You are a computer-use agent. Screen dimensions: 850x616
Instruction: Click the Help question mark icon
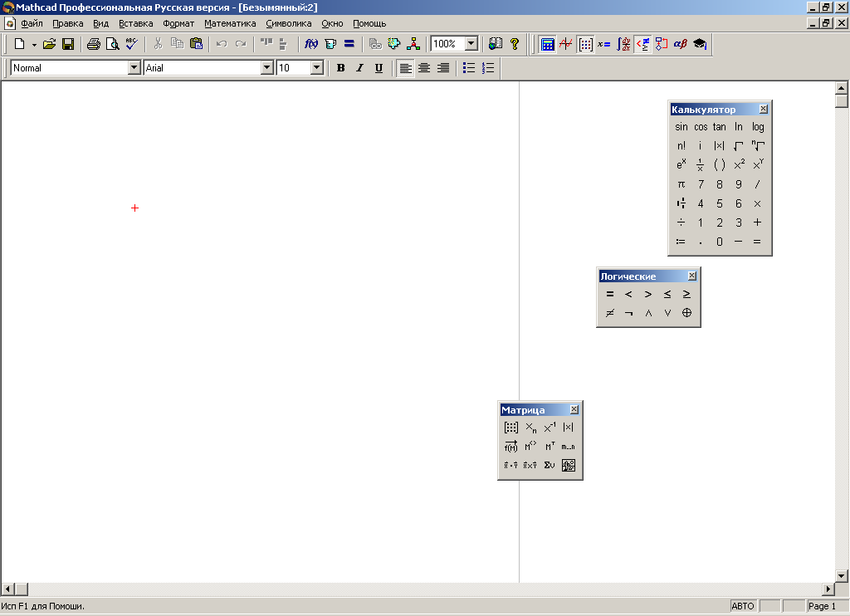[515, 44]
